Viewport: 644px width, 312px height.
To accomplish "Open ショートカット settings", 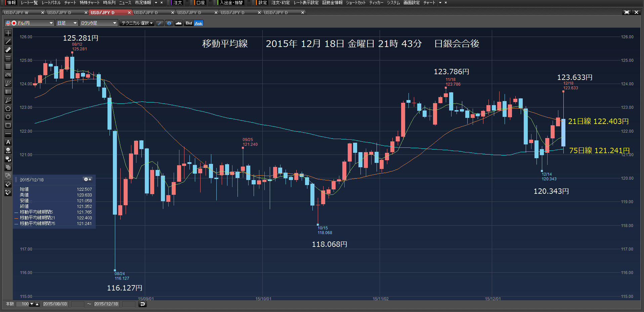I will coord(356,3).
